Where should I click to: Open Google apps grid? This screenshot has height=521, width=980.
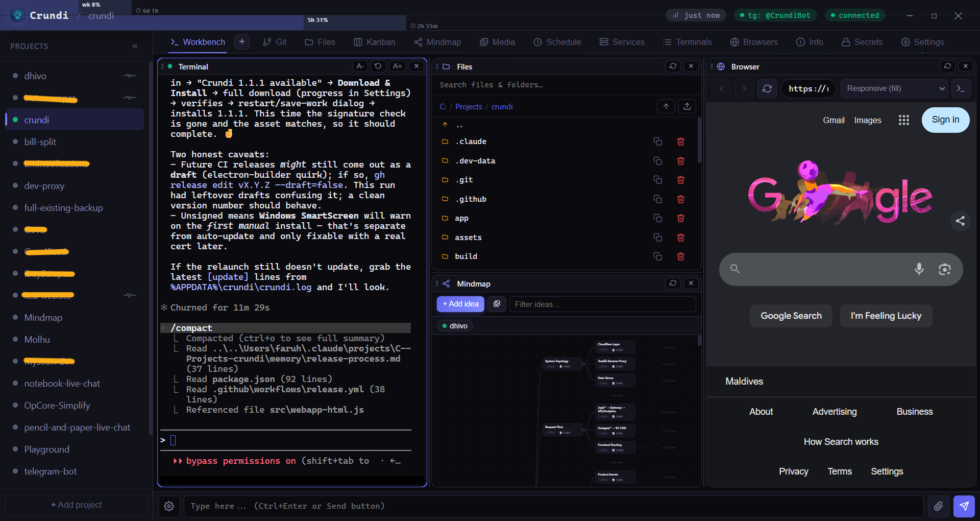904,120
